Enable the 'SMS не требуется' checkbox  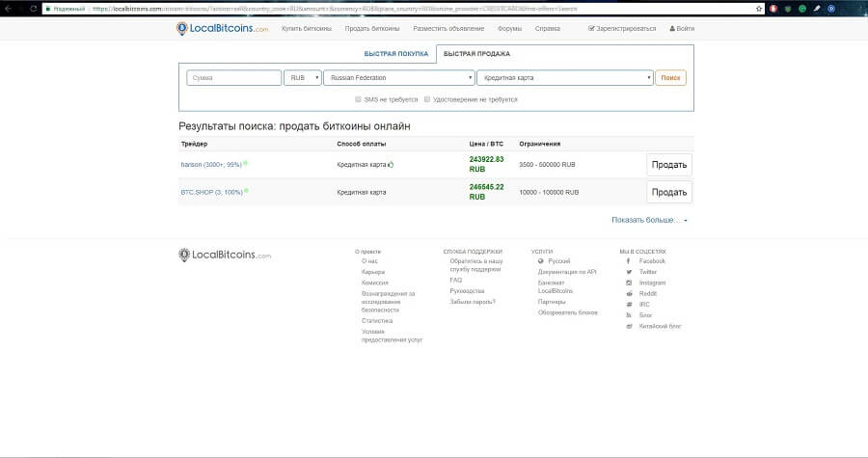(x=358, y=99)
